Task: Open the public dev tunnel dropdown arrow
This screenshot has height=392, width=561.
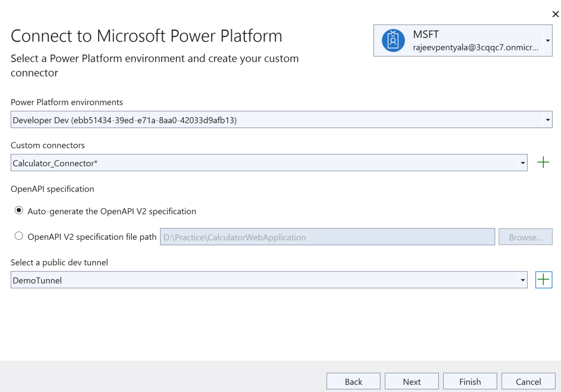Action: 523,280
